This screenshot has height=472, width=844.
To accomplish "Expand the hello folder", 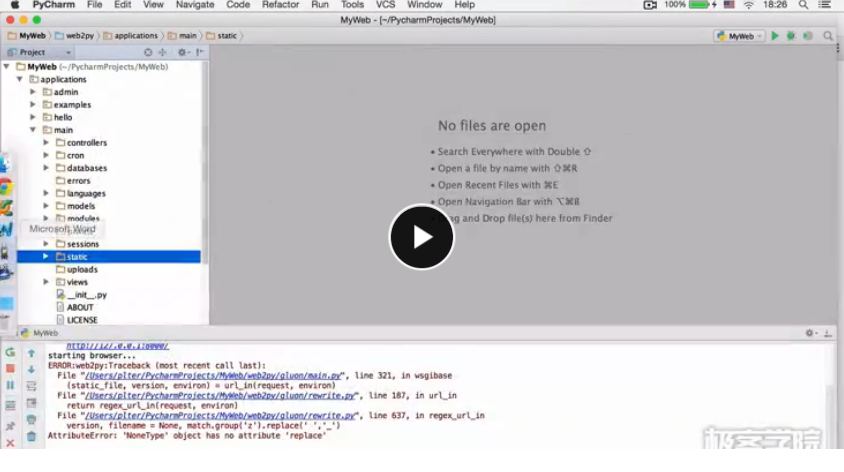I will point(33,117).
